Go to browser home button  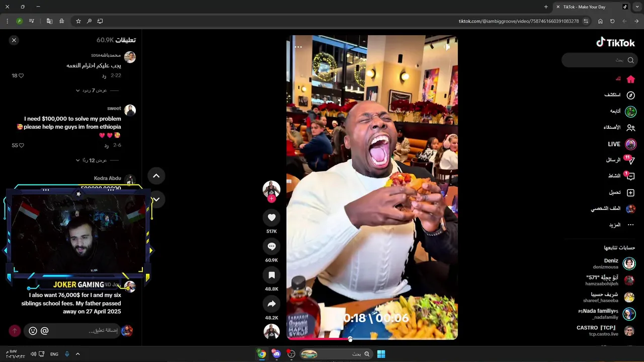(x=600, y=21)
